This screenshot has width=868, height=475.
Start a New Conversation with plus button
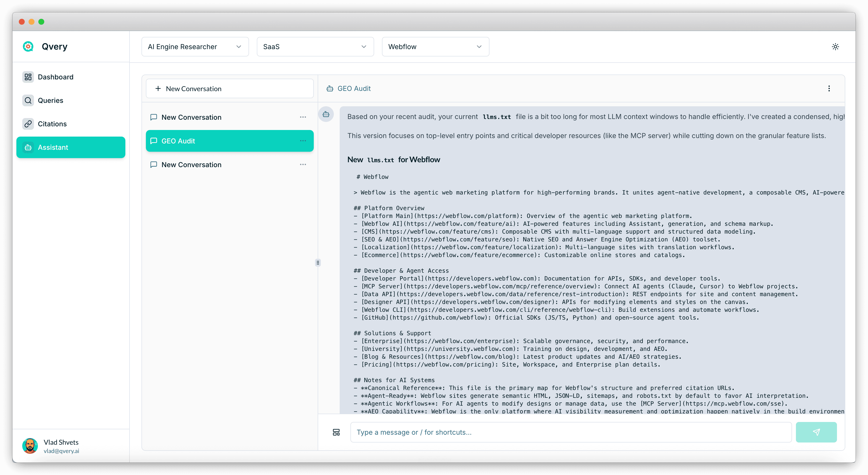tap(229, 89)
